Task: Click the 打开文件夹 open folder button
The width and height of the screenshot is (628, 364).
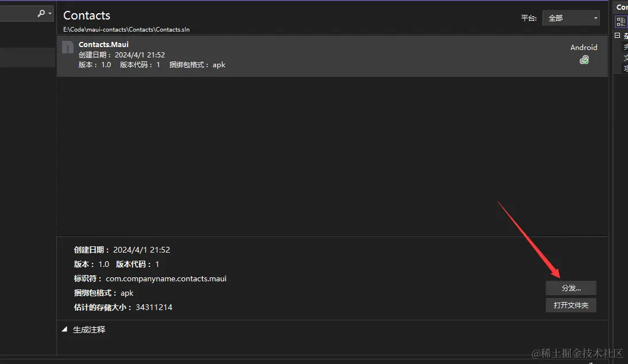Action: pyautogui.click(x=571, y=305)
